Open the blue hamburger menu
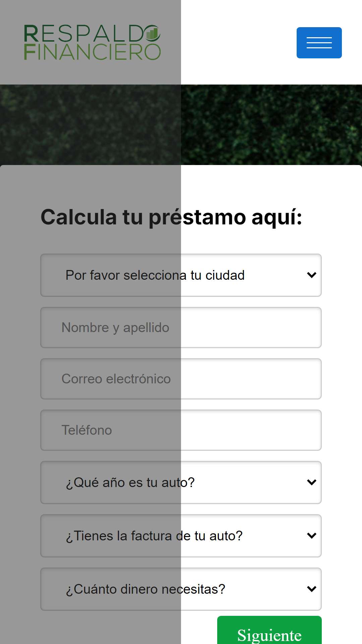This screenshot has height=644, width=362. (319, 43)
